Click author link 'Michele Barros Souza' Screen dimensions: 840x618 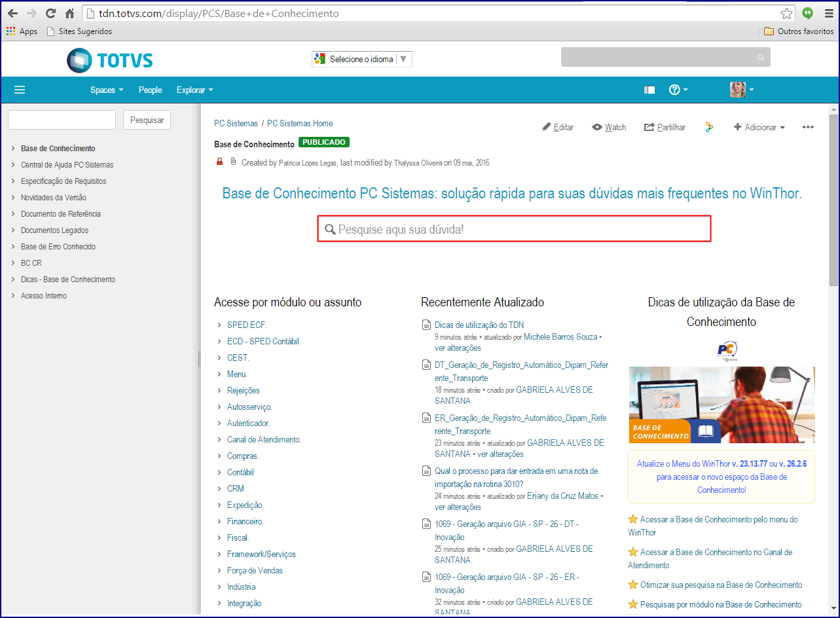click(x=561, y=336)
